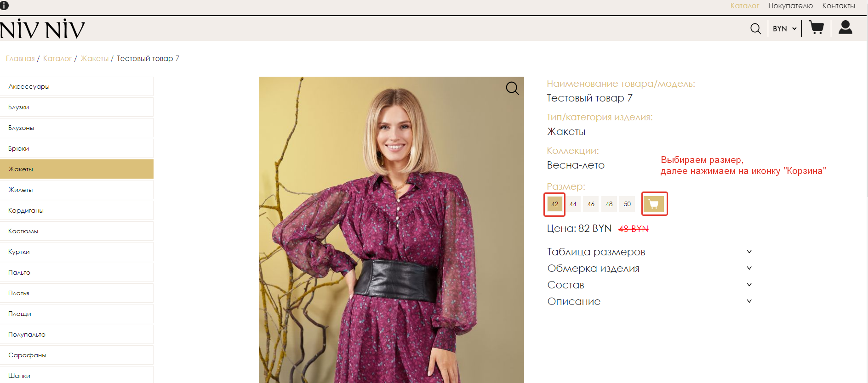Open the BYN currency dropdown
The width and height of the screenshot is (868, 383).
pyautogui.click(x=784, y=28)
